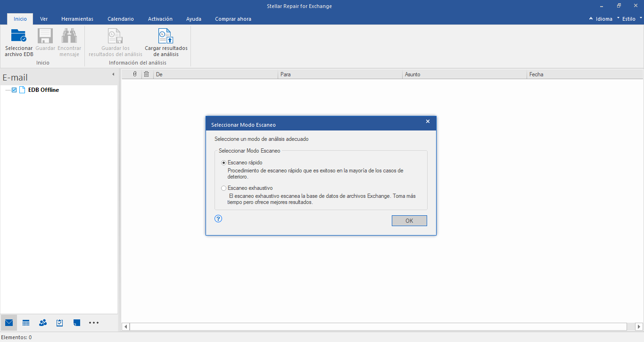Image resolution: width=644 pixels, height=342 pixels.
Task: Open the notes view icon
Action: point(77,323)
